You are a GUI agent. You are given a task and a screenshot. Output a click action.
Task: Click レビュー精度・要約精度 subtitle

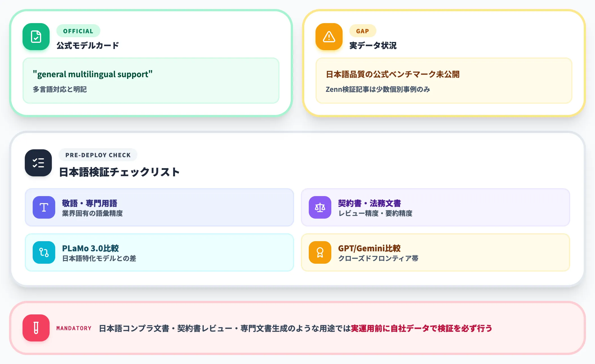click(x=375, y=213)
